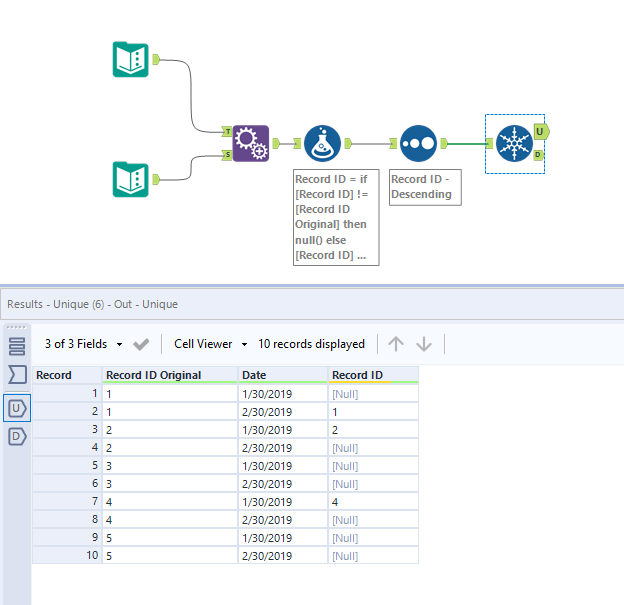Go to previous record up arrow
This screenshot has width=624, height=605.
[x=396, y=344]
